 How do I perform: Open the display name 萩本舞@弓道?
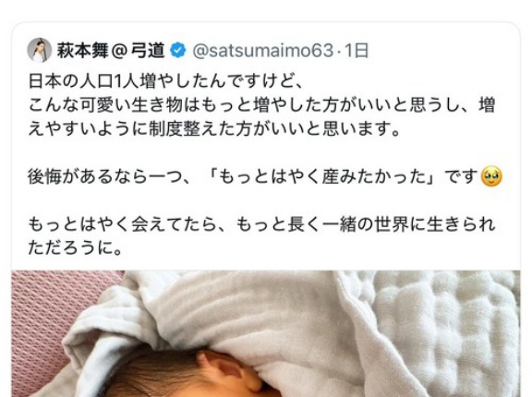[x=111, y=51]
